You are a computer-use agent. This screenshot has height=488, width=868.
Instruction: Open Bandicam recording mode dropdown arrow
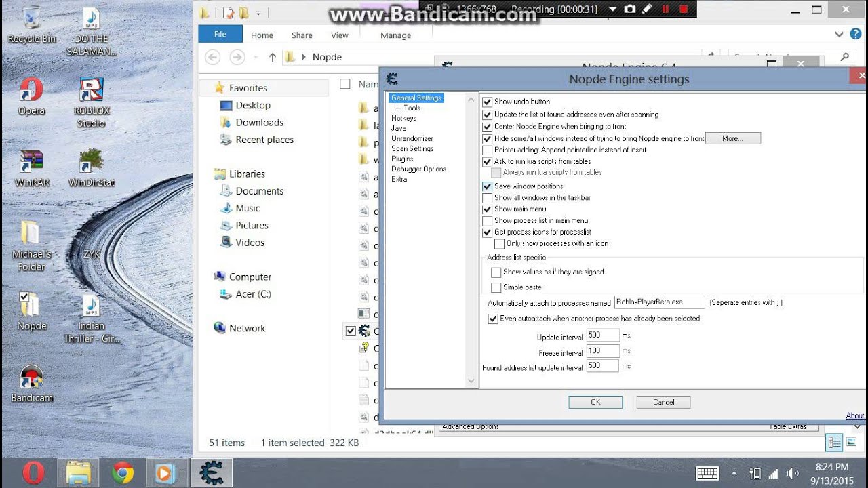pyautogui.click(x=612, y=9)
